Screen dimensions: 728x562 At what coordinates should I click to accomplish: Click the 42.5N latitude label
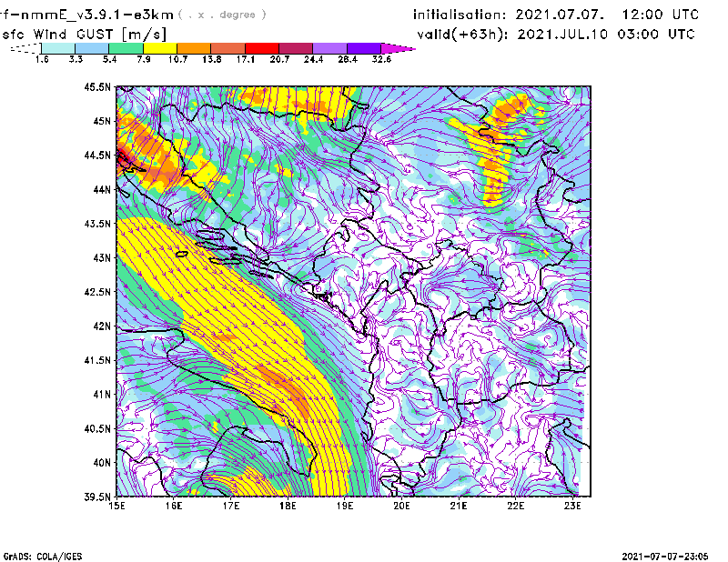point(97,292)
